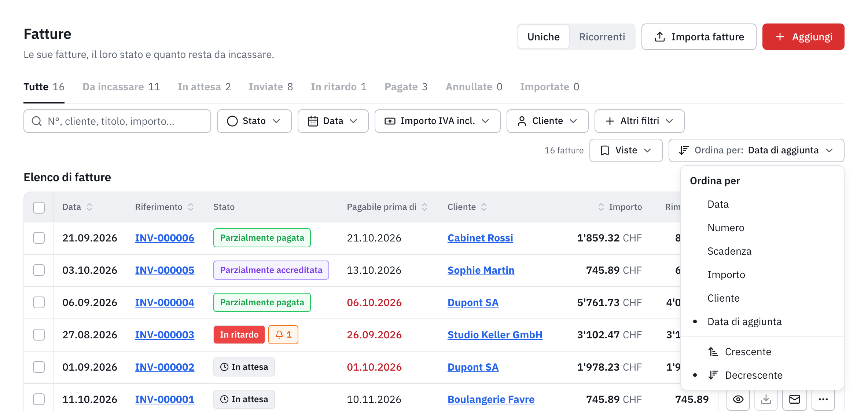Screen dimensions: 868x411
Task: Click the eye preview icon for INV-000001
Action: click(738, 399)
